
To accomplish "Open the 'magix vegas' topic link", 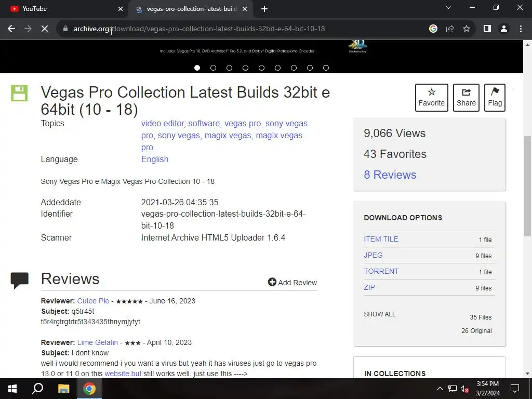I will pyautogui.click(x=229, y=136).
